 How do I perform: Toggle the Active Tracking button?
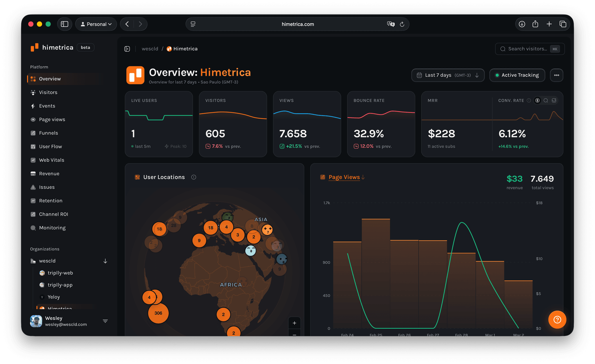517,75
